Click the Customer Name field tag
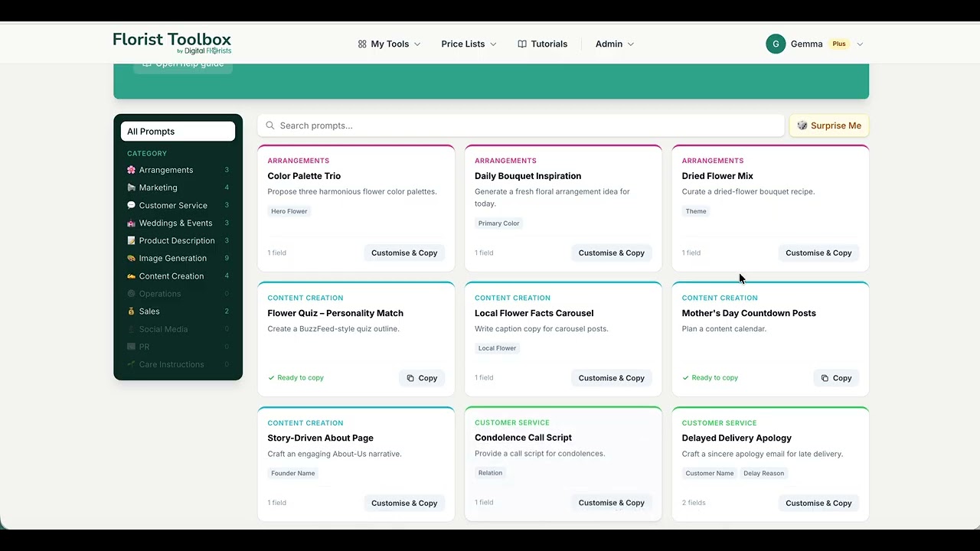 (x=710, y=474)
